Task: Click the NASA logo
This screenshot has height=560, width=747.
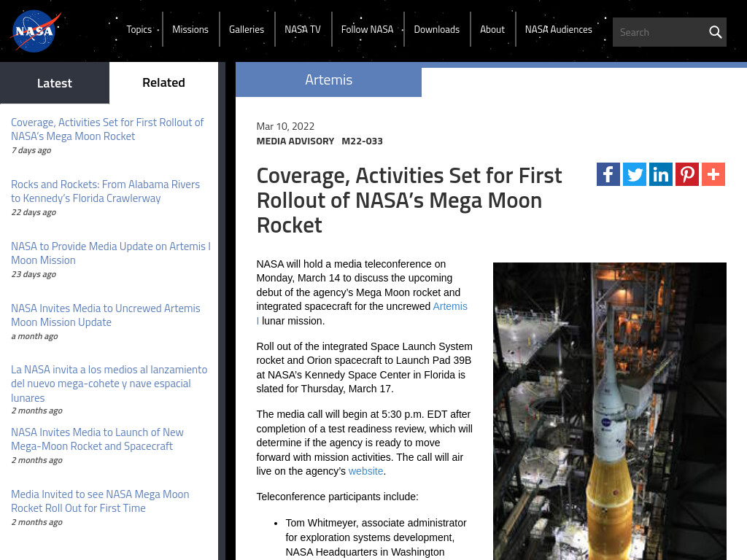Action: 36,31
